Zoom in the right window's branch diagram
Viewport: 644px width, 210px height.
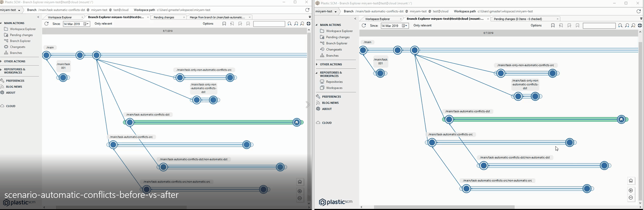(x=631, y=190)
